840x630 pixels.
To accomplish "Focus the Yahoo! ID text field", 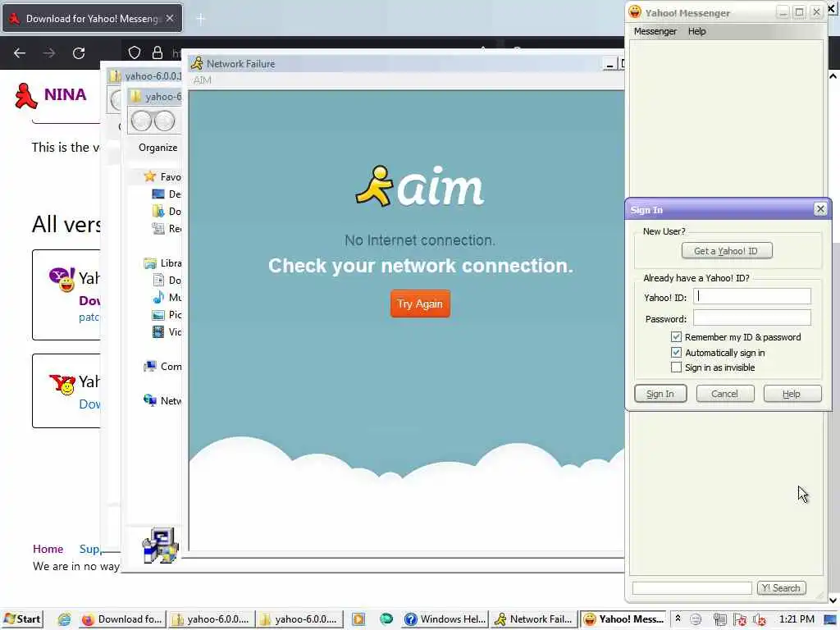I will coord(751,297).
